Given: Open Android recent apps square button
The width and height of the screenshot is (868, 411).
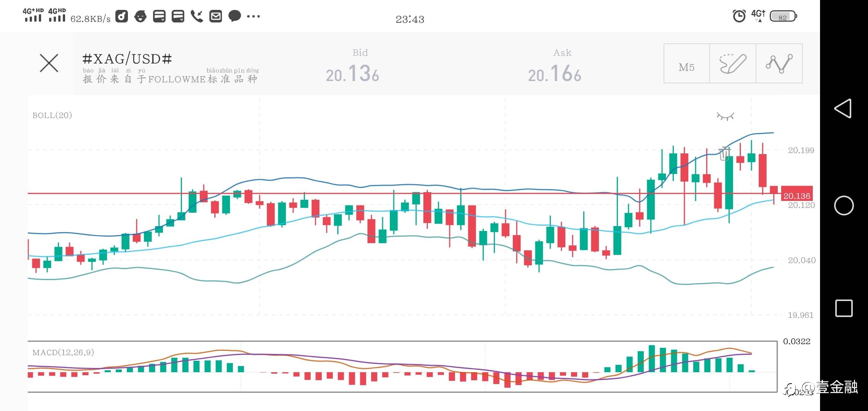Looking at the screenshot, I should click(844, 308).
